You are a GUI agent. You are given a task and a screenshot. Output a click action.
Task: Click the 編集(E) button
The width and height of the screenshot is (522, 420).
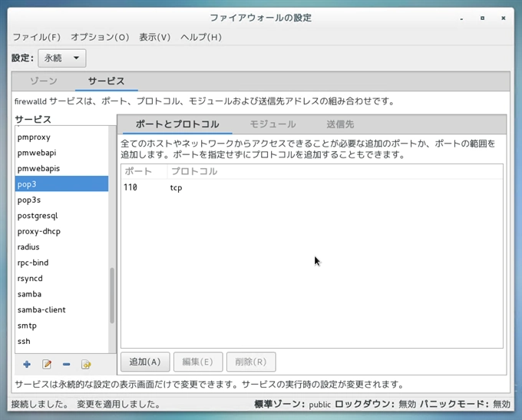[198, 362]
